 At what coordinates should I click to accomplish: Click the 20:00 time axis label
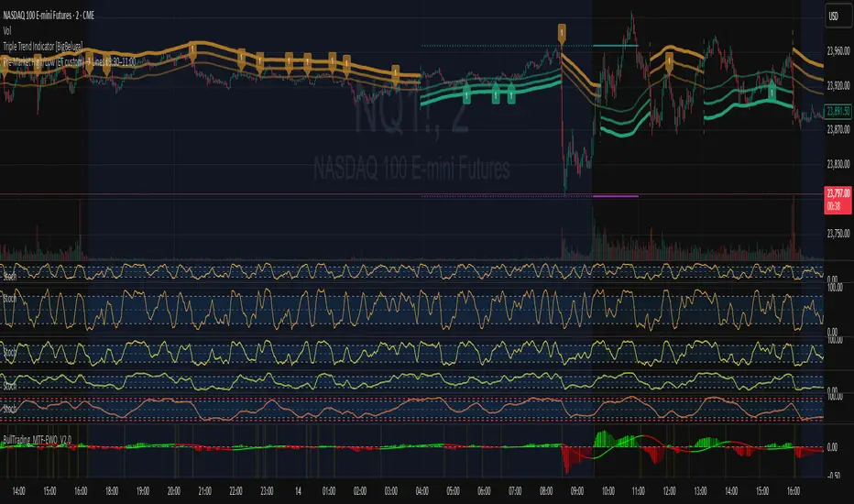click(x=174, y=491)
